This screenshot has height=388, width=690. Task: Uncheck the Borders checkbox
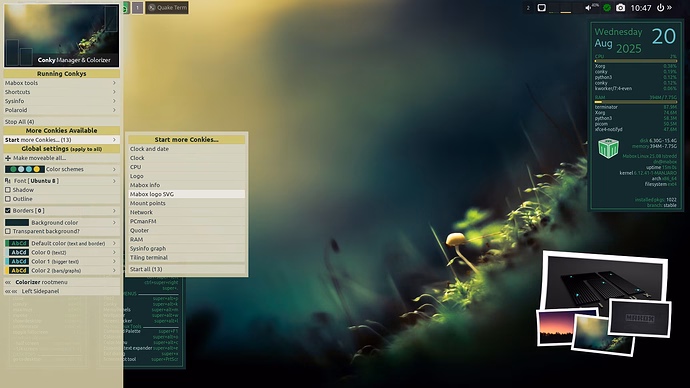7,211
